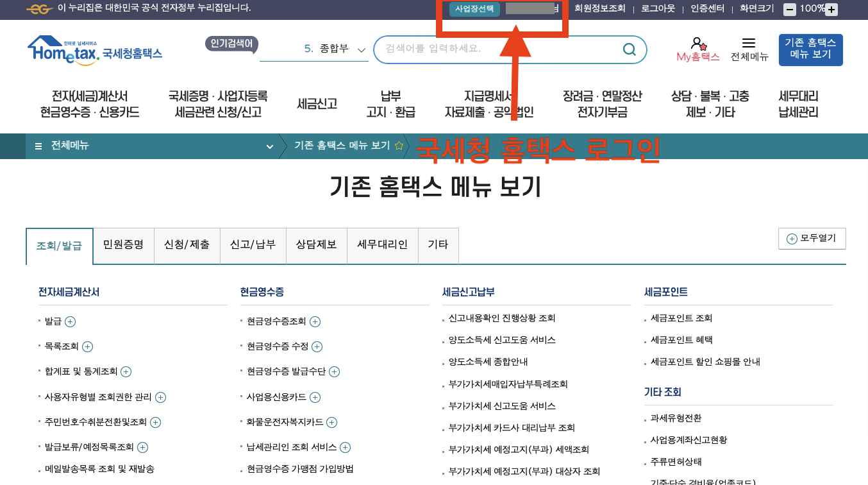
Task: Open 상담·불복·고충 제보·기타 menu
Action: pyautogui.click(x=710, y=104)
